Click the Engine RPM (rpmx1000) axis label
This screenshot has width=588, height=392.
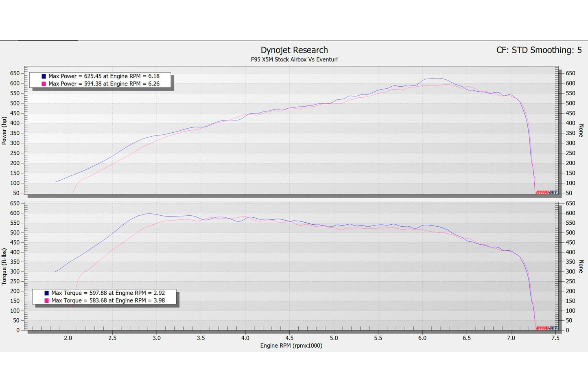(x=291, y=346)
